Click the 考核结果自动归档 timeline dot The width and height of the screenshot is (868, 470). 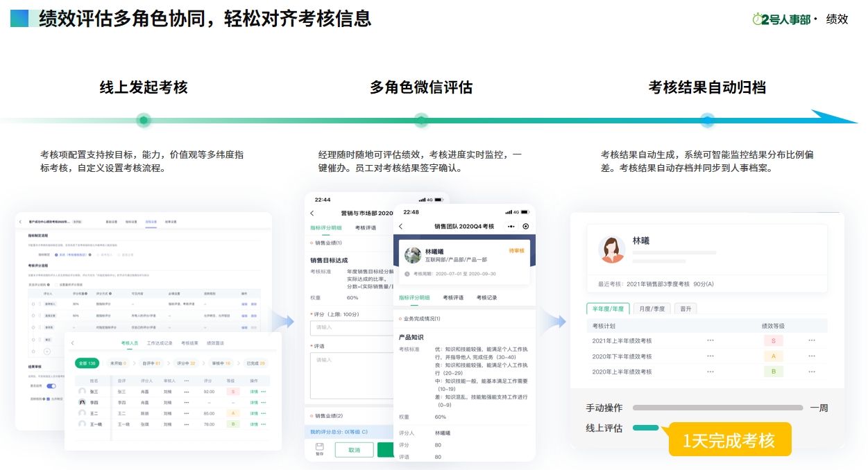tap(707, 120)
